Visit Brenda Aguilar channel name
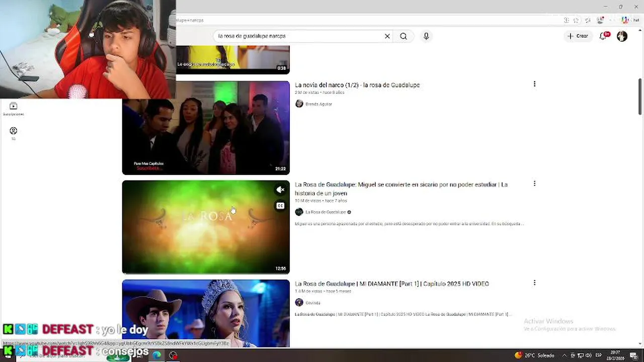 click(318, 104)
